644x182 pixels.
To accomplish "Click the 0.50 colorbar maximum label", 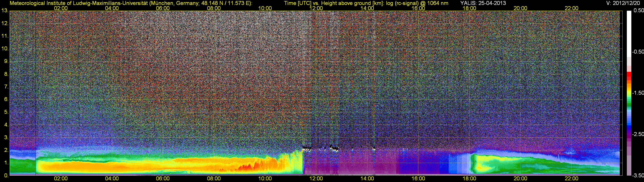I will coord(639,10).
